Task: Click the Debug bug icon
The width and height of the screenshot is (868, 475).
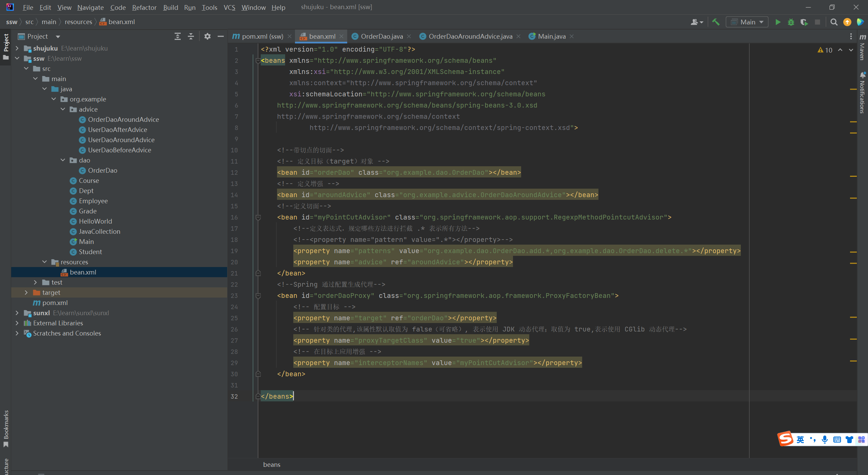Action: point(791,22)
